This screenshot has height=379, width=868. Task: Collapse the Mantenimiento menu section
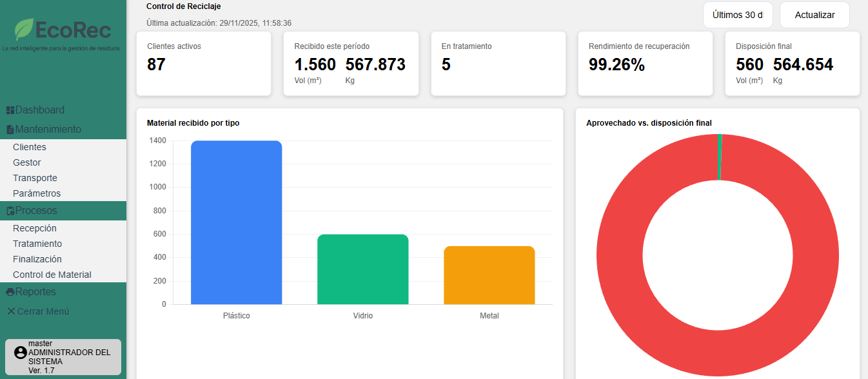[48, 129]
